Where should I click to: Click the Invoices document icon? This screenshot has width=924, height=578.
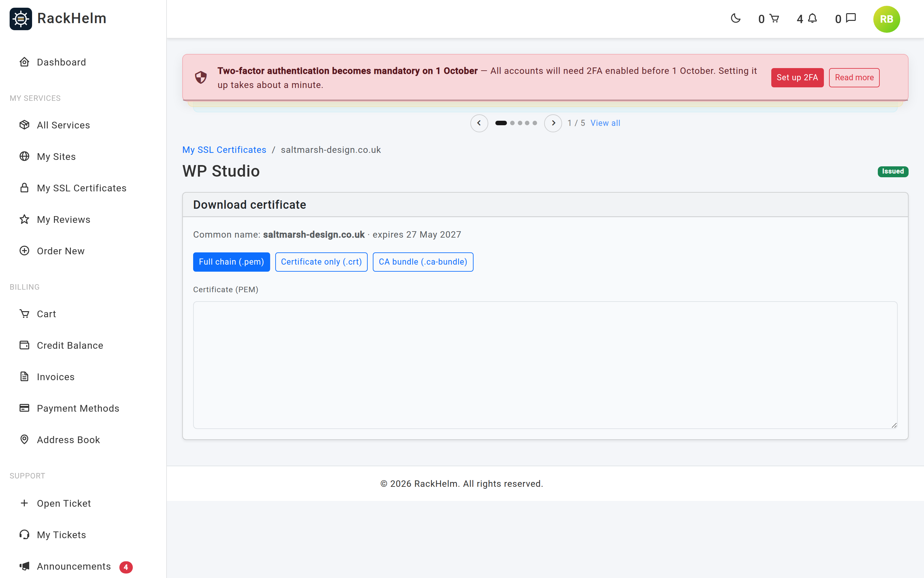[x=24, y=377]
